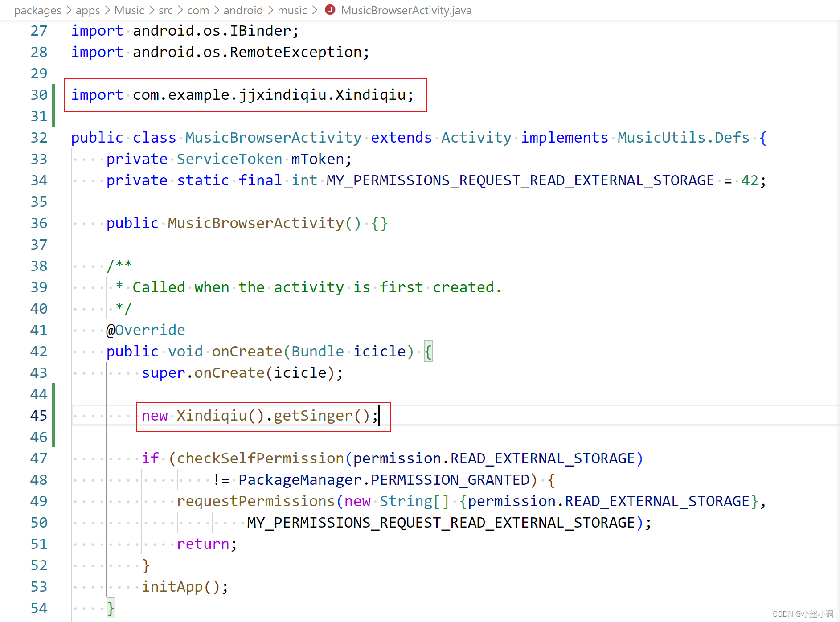Click 'MusicUtils' on line 32
The height and width of the screenshot is (622, 840).
(661, 138)
